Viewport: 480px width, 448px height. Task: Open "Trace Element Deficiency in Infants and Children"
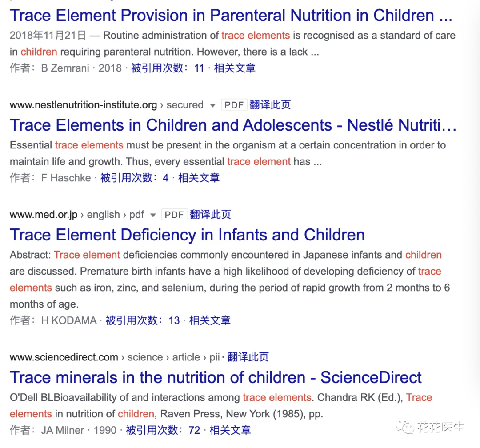coord(187,235)
